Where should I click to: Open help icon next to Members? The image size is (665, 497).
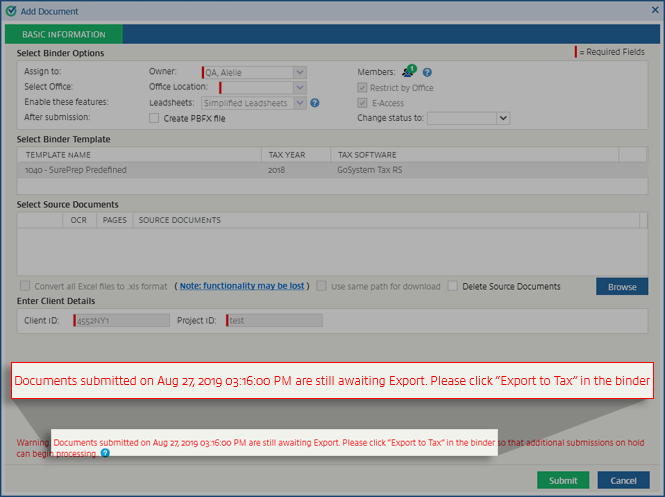click(x=427, y=72)
